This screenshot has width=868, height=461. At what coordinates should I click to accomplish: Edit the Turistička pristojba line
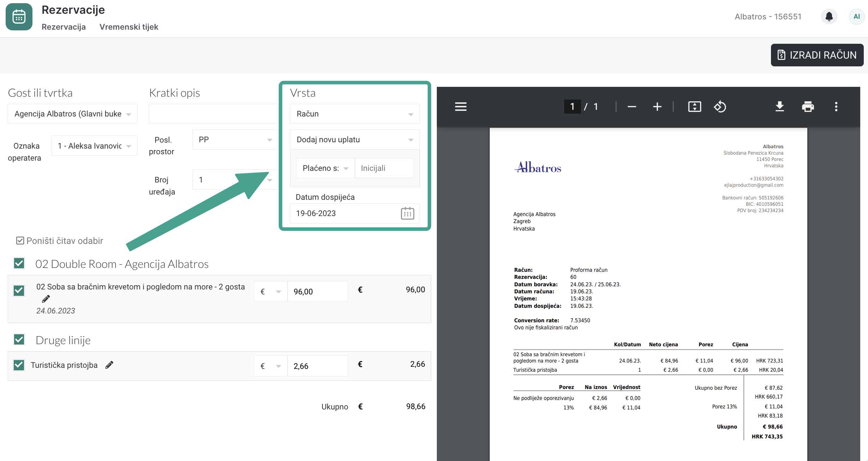(109, 365)
